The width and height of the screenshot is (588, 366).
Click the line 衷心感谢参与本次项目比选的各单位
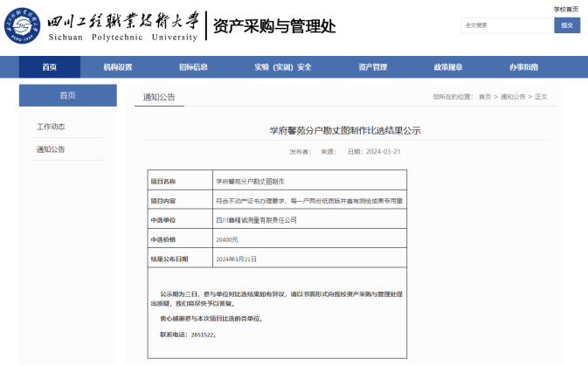(212, 319)
